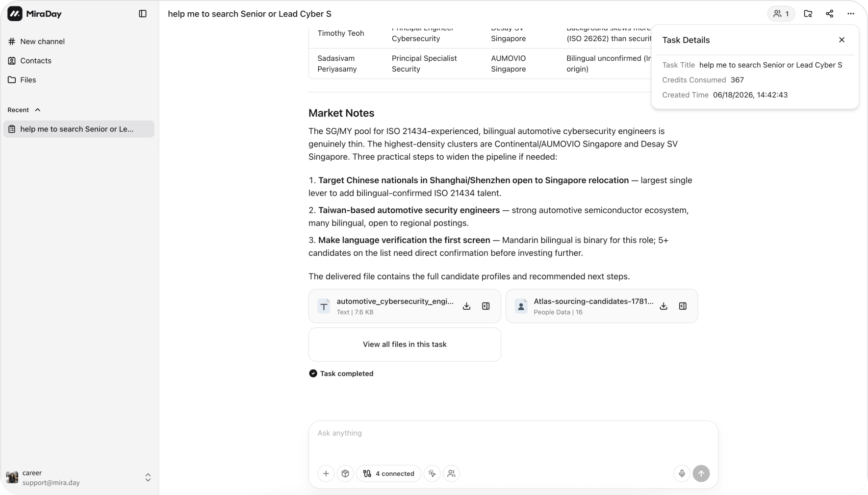The height and width of the screenshot is (495, 868).
Task: Click the plus attach button
Action: click(x=326, y=473)
